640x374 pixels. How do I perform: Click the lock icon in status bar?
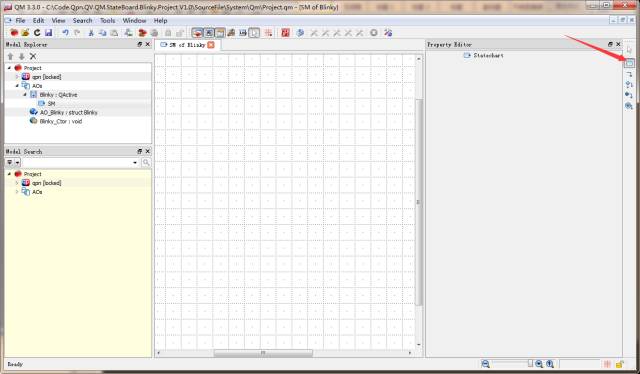coord(620,364)
